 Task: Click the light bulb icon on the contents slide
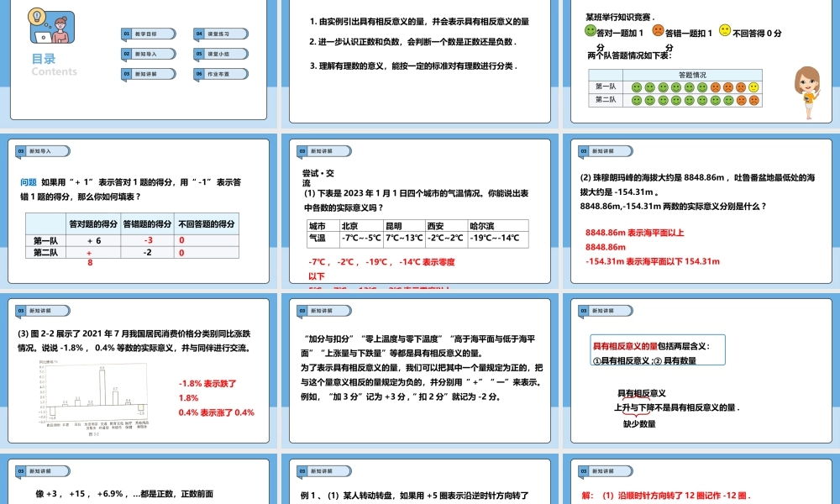pos(35,17)
